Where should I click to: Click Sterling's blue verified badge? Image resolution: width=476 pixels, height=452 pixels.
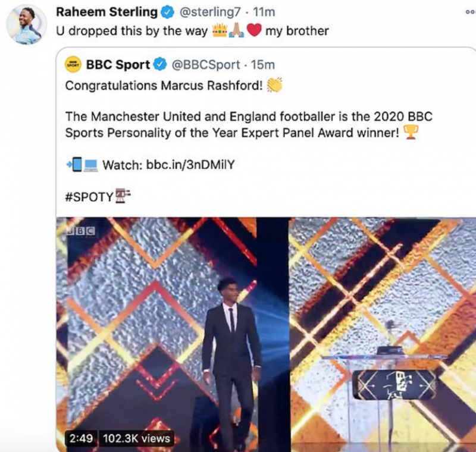coord(167,12)
